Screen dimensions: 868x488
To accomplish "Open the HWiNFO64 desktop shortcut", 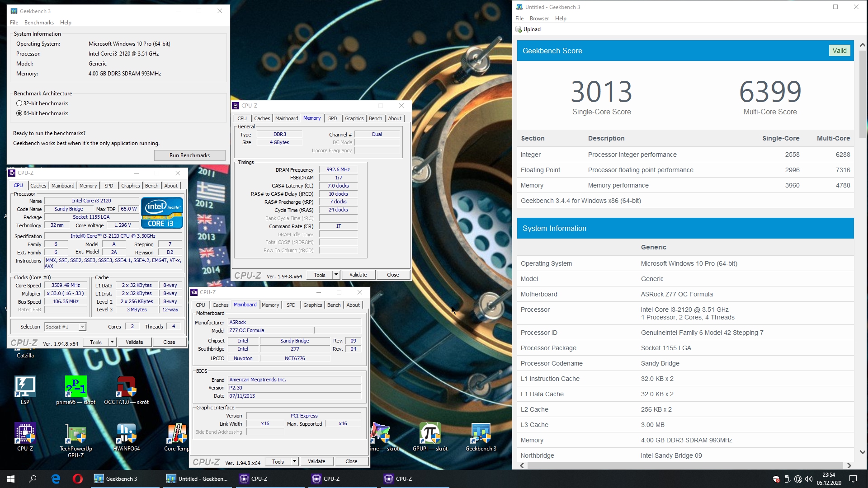I will 126,437.
